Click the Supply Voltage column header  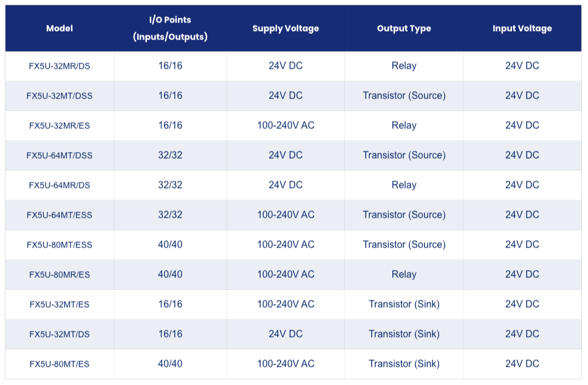285,29
